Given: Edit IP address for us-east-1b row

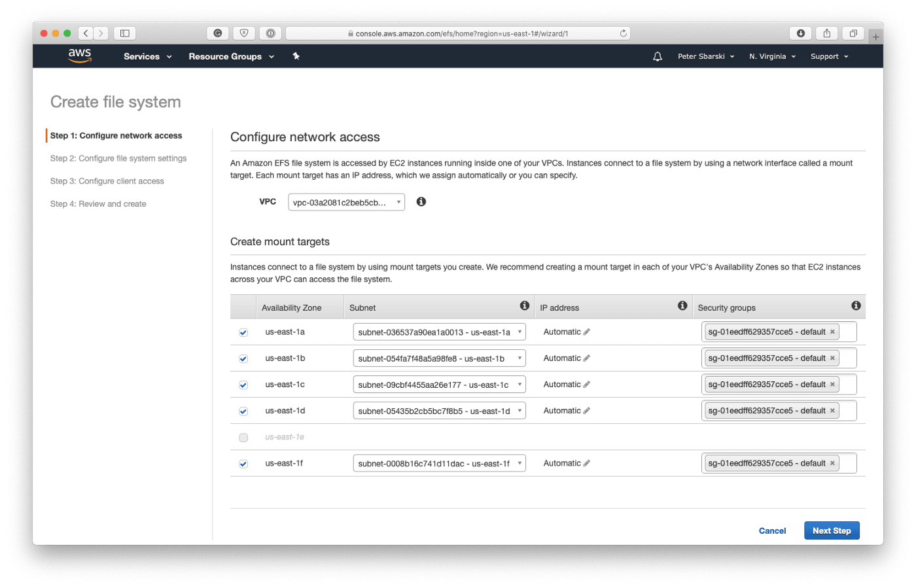Looking at the screenshot, I should [x=587, y=358].
